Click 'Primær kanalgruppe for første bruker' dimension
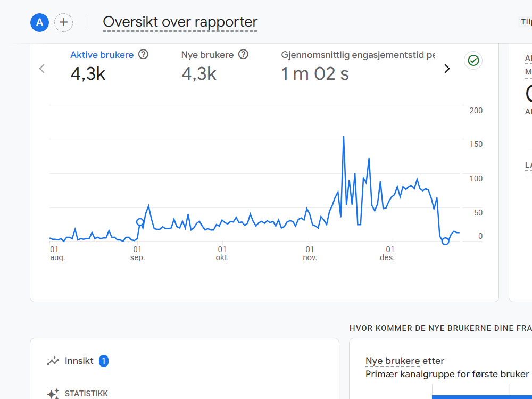532x399 pixels. coord(447,374)
